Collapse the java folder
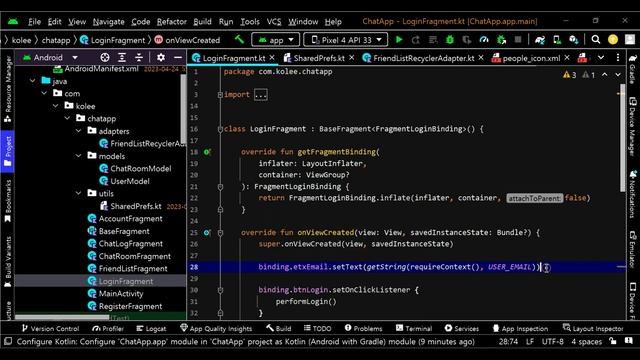Image resolution: width=640 pixels, height=360 pixels. coord(33,81)
